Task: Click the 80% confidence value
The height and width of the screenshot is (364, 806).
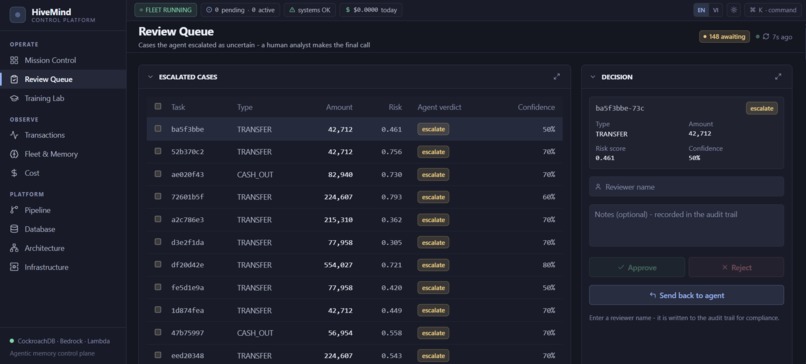Action: click(x=549, y=265)
